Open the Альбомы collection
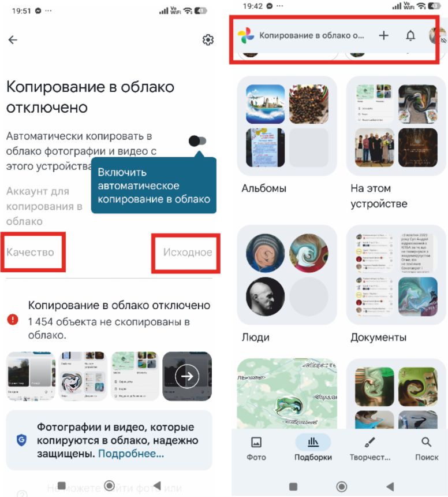Image resolution: width=448 pixels, height=497 pixels. point(287,135)
